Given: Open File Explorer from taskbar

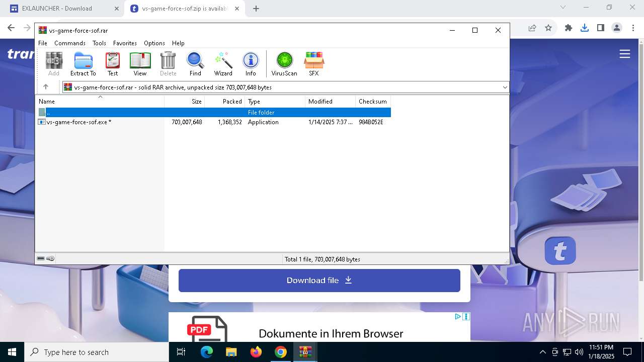Looking at the screenshot, I should click(x=231, y=352).
